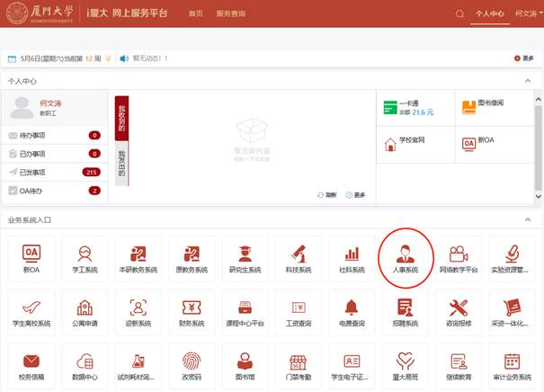Launch the 科技系统 microscope icon
Screen dimensions: 544x392
299,257
